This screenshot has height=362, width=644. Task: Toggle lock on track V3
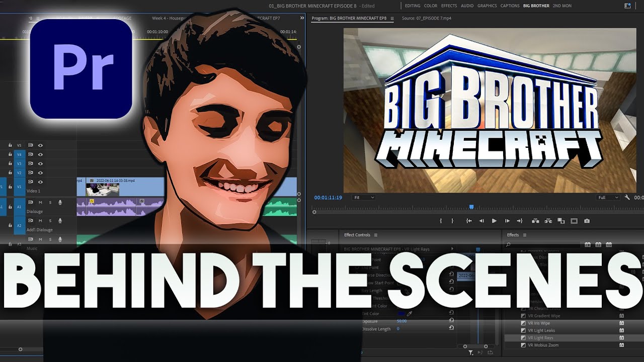tap(10, 163)
